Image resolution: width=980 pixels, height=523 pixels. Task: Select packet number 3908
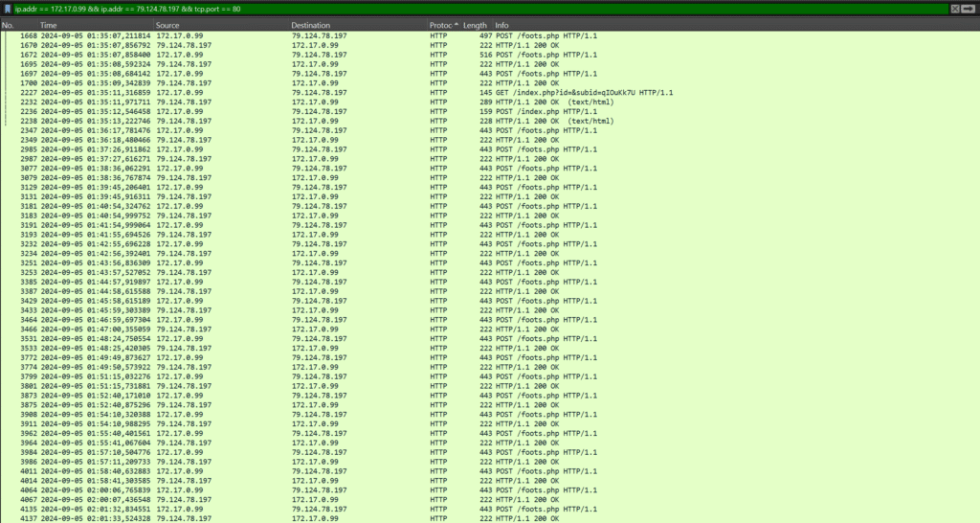pos(490,414)
